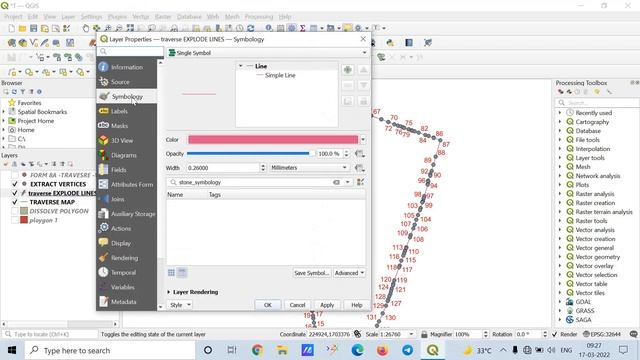Enable the FORM 8A -TRAVESRE layer checkbox
This screenshot has height=360, width=640.
pyautogui.click(x=15, y=175)
